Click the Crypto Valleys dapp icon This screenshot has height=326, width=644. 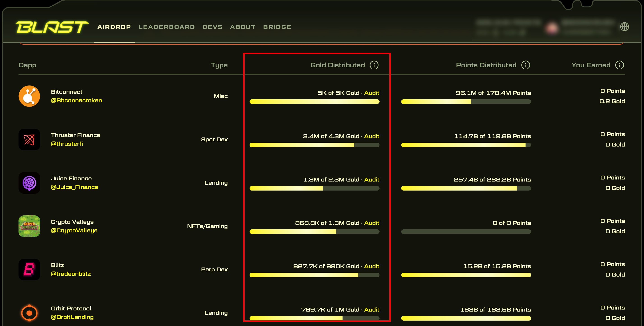click(29, 226)
